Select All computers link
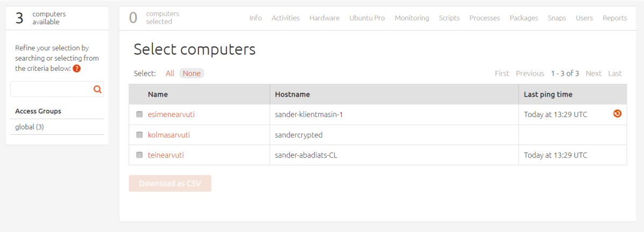Screen dimensions: 644x232 pos(170,74)
